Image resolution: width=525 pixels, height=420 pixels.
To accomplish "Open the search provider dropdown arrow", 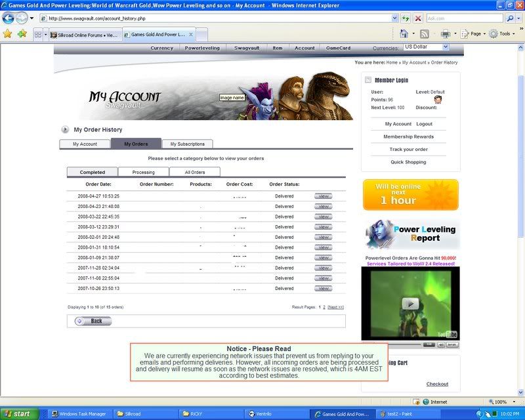I will pos(518,18).
